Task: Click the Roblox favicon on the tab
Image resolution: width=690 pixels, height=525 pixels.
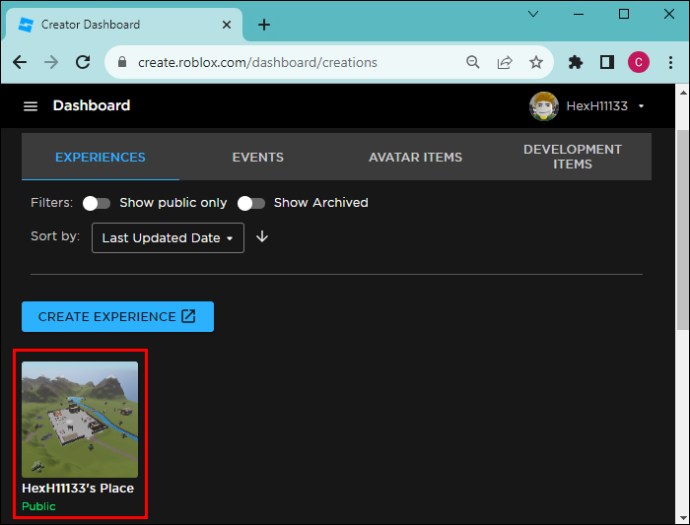Action: pyautogui.click(x=26, y=25)
